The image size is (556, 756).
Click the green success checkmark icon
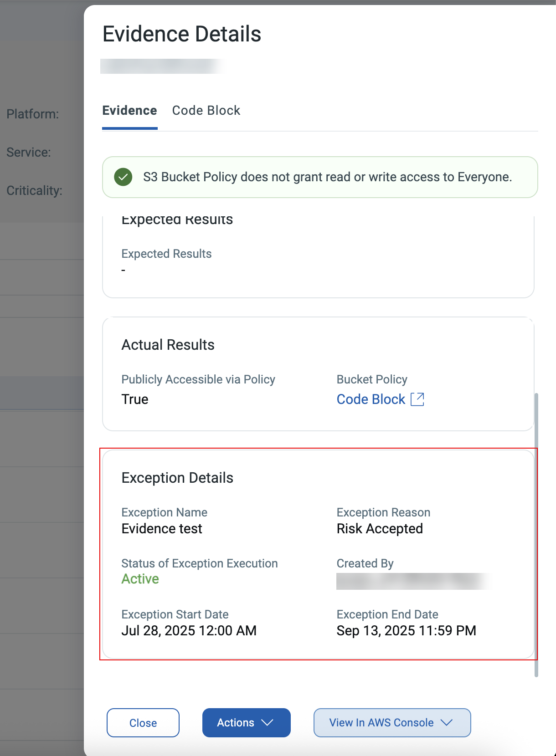tap(123, 177)
